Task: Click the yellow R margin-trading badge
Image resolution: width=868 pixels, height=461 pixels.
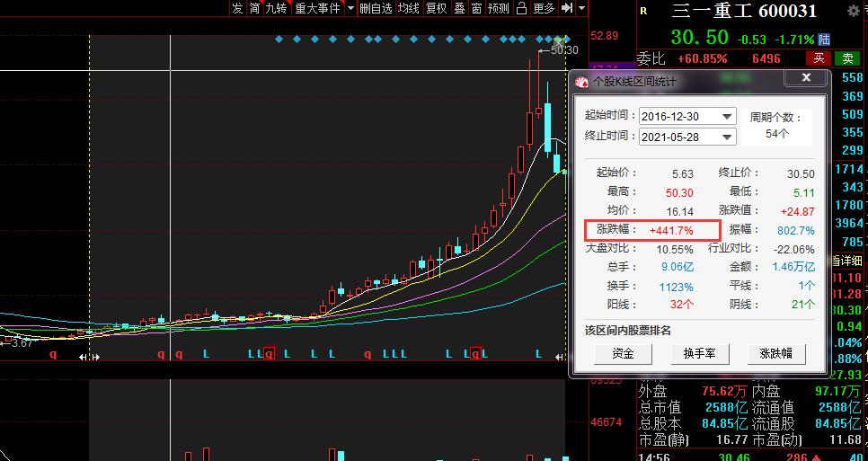Action: point(643,10)
